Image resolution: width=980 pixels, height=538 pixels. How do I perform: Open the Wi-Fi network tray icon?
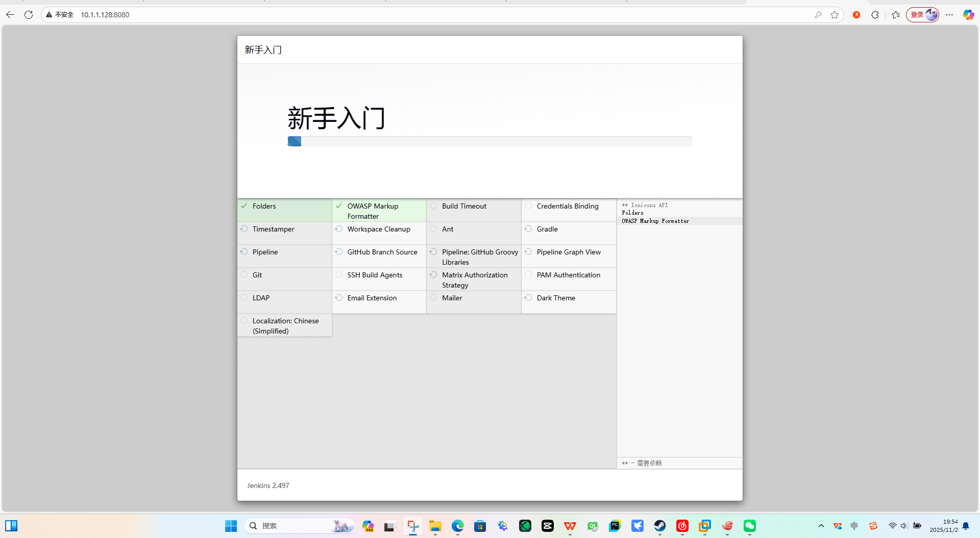tap(892, 526)
